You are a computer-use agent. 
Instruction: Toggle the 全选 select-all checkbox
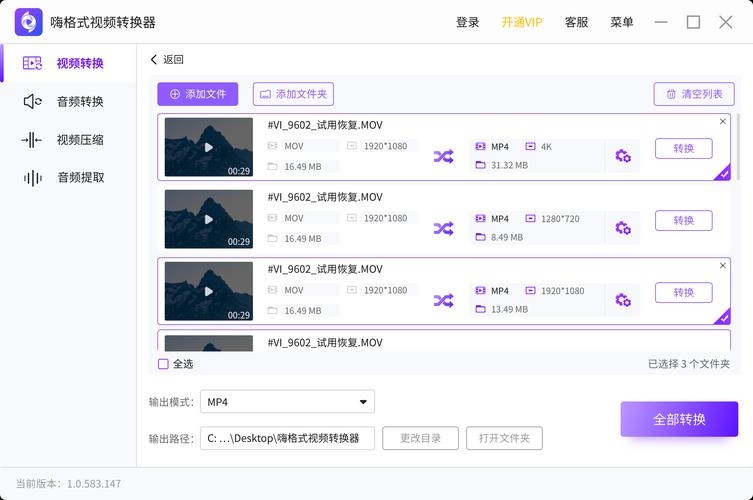coord(163,364)
